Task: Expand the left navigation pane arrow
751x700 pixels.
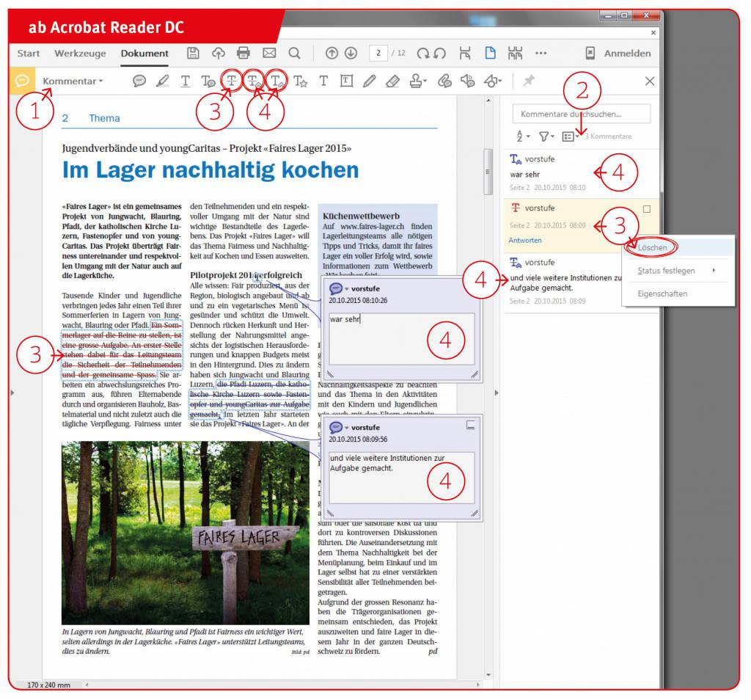Action: [12, 393]
